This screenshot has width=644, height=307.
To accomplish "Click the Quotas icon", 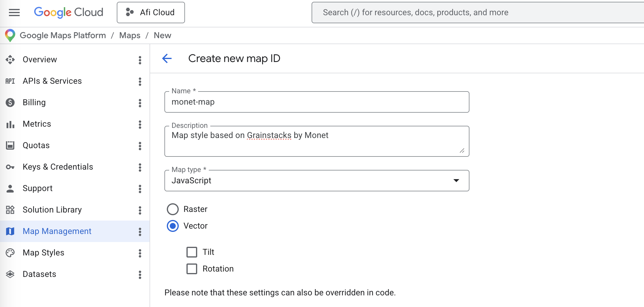I will click(10, 145).
